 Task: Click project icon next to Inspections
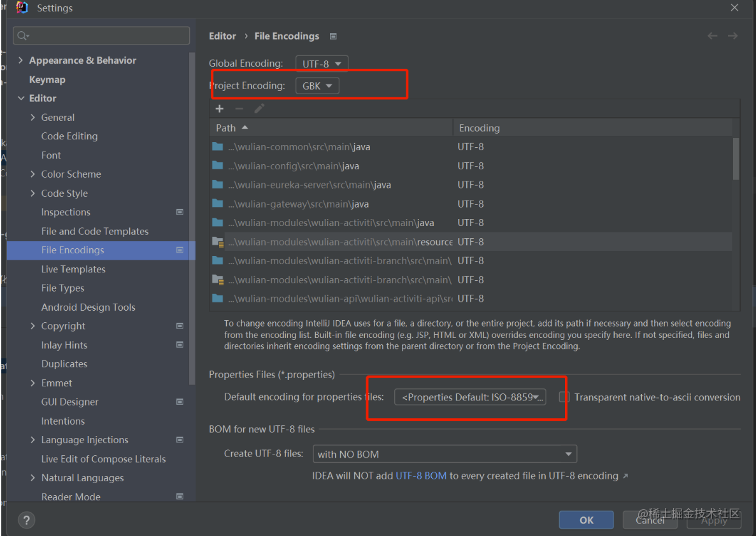coord(180,212)
